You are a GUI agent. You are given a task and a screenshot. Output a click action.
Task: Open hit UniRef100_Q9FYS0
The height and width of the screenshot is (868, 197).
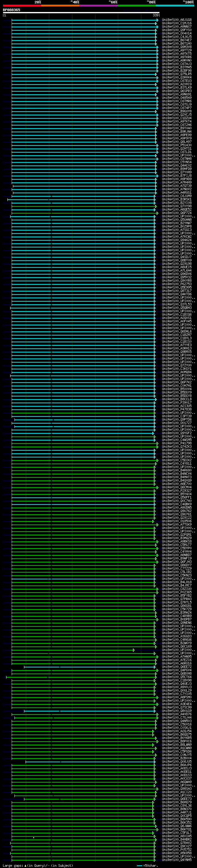point(177,30)
